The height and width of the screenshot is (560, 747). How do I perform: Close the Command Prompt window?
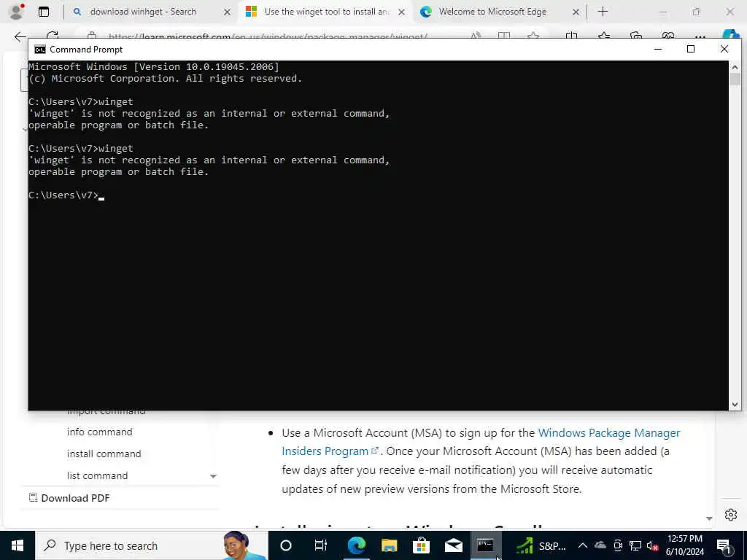click(724, 49)
